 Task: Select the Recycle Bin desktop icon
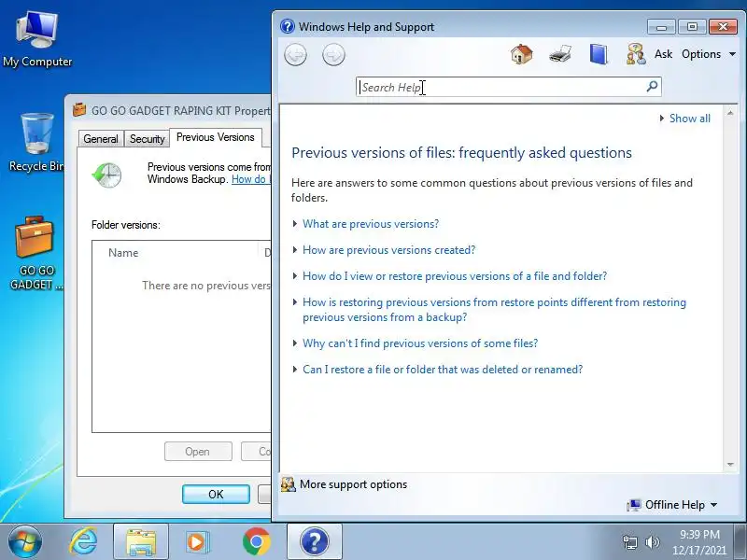pyautogui.click(x=37, y=142)
